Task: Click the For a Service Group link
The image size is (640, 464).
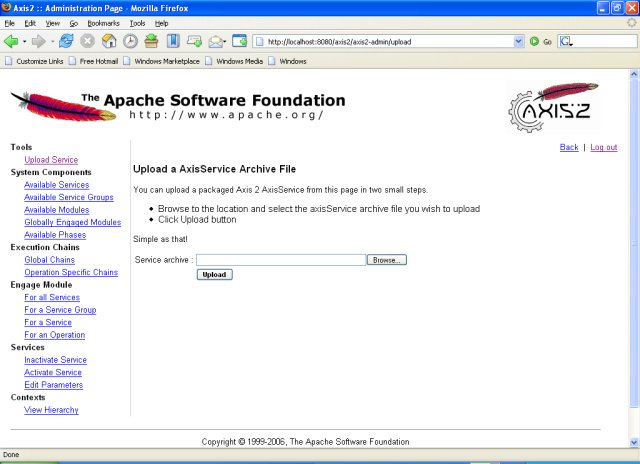Action: pos(60,310)
